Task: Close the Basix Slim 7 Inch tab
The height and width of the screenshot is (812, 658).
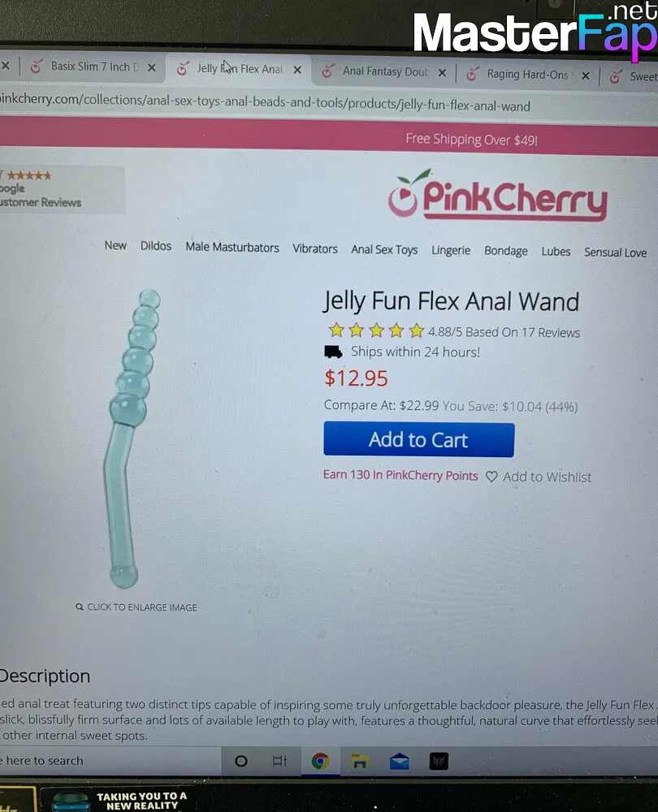Action: click(151, 67)
